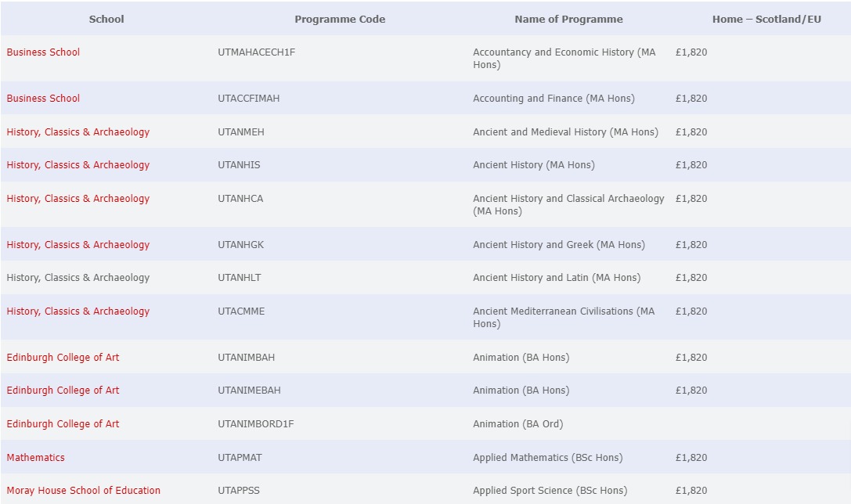Click the Programme Code column header
The height and width of the screenshot is (504, 851).
coord(340,20)
